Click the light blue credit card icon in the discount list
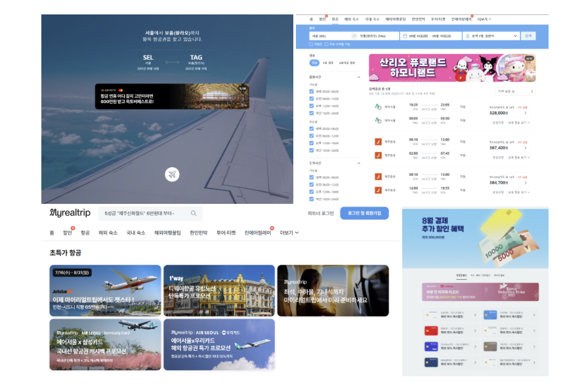The width and height of the screenshot is (584, 392). [490, 315]
